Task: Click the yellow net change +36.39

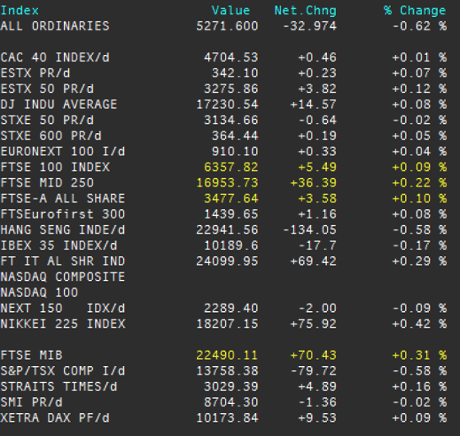Action: pos(313,183)
